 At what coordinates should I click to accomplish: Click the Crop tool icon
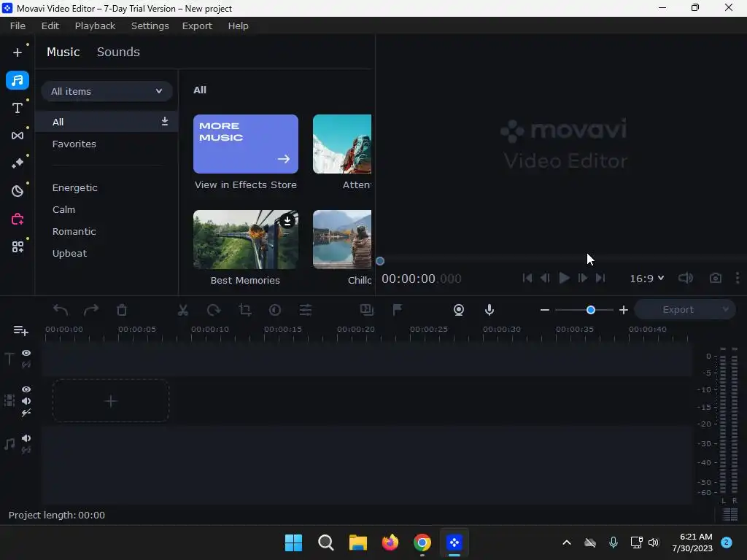[x=245, y=310]
